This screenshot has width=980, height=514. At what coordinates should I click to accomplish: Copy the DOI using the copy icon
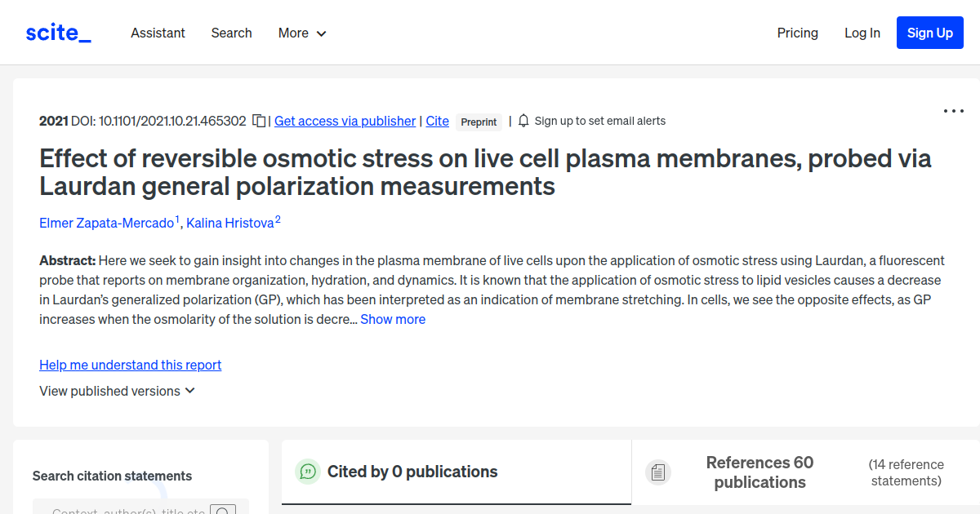click(259, 120)
